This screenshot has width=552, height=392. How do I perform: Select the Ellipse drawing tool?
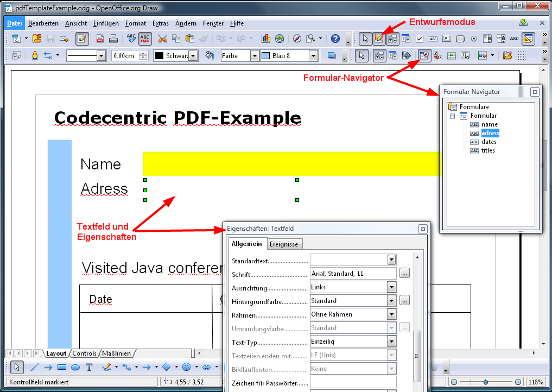75,368
